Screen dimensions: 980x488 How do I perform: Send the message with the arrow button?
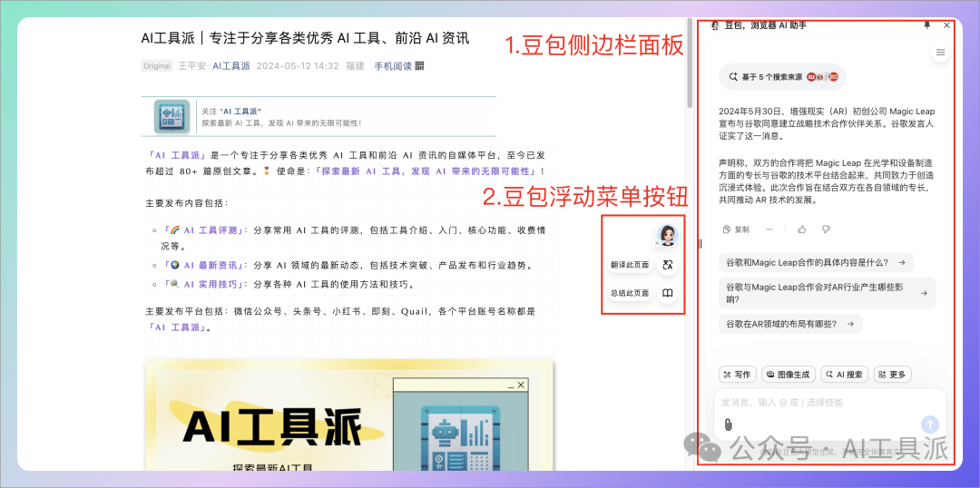click(x=930, y=425)
